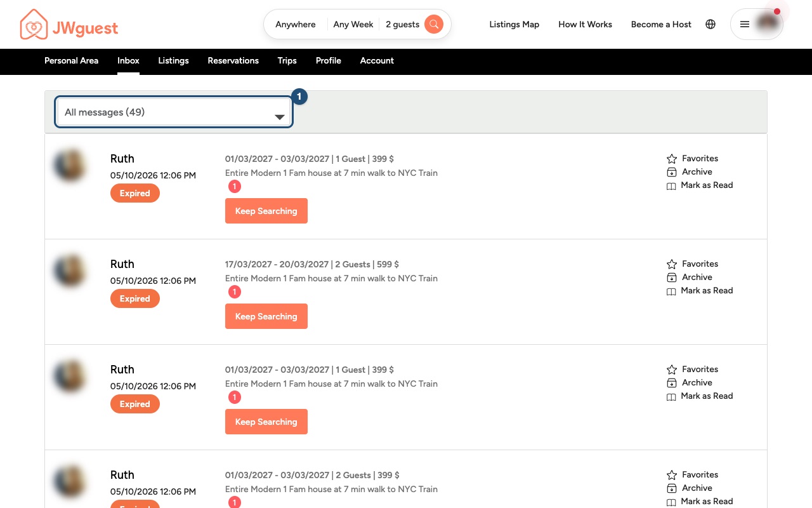The image size is (812, 508).
Task: Archive the first Ruth message
Action: tap(690, 172)
